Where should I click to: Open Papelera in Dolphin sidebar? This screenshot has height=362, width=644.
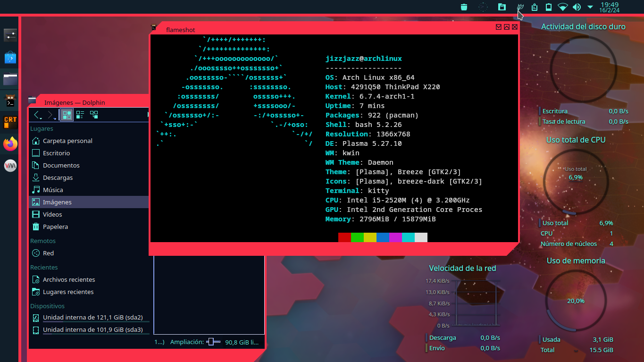[x=89, y=227]
